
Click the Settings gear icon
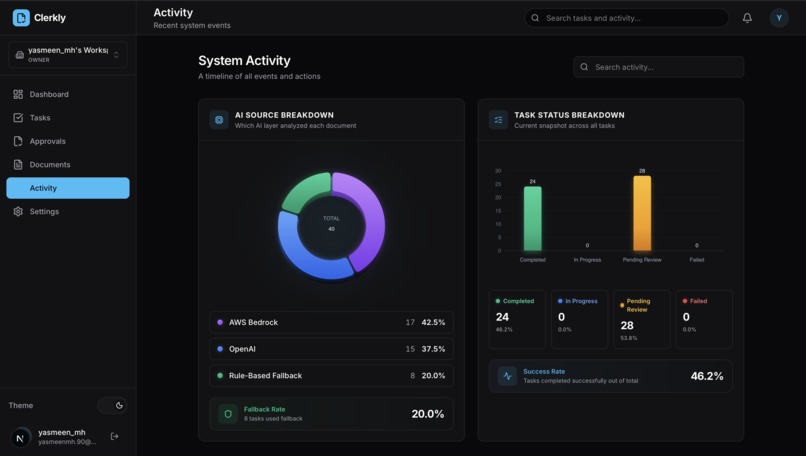tap(18, 211)
